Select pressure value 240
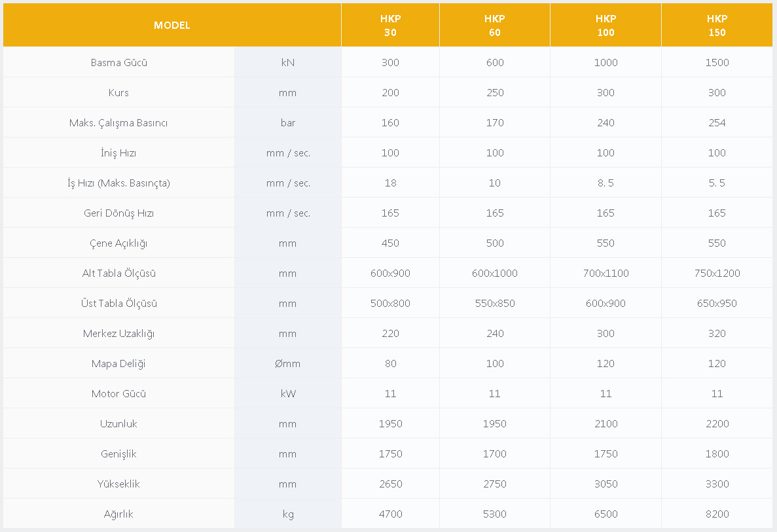Image resolution: width=777 pixels, height=532 pixels. coord(605,123)
